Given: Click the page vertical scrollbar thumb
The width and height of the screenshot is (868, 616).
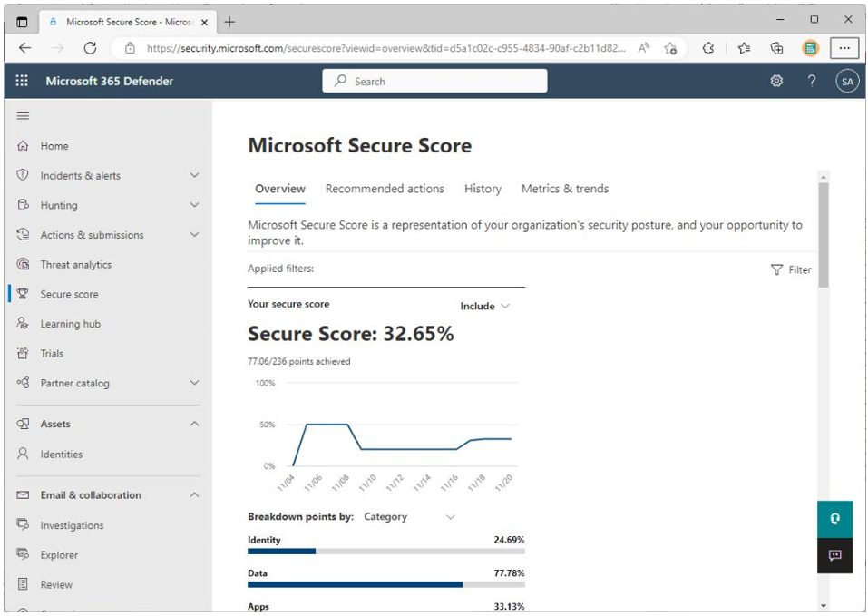Looking at the screenshot, I should coord(824,235).
